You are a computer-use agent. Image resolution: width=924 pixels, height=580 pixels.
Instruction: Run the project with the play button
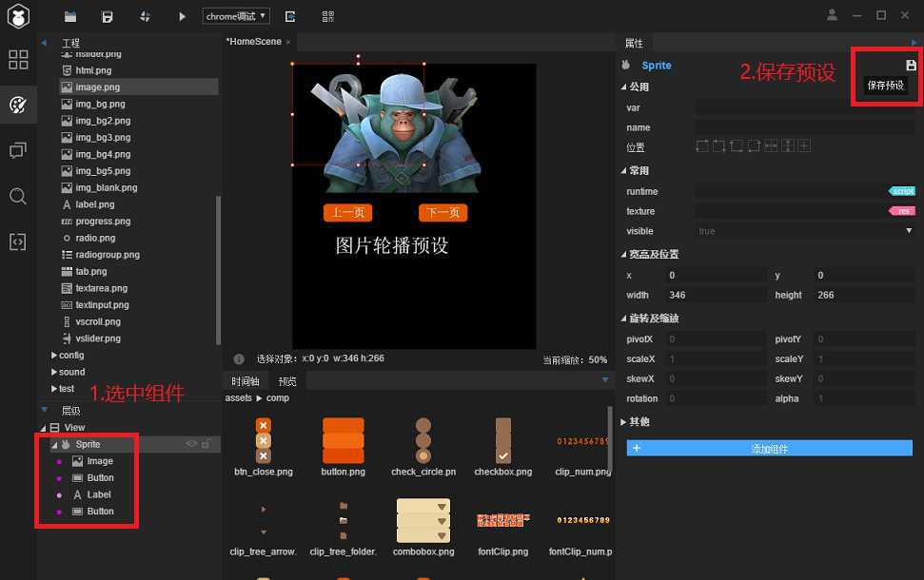tap(182, 16)
